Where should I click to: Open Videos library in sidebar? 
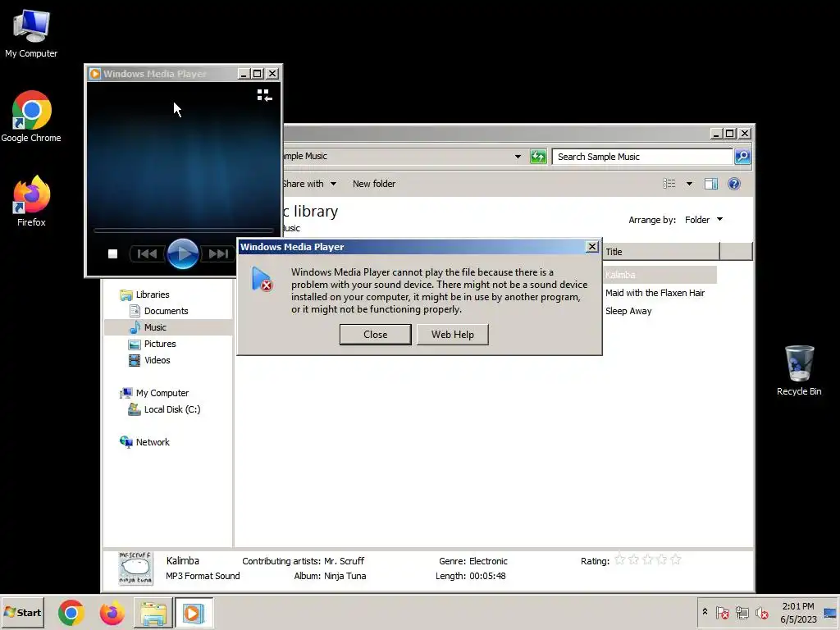coord(157,361)
